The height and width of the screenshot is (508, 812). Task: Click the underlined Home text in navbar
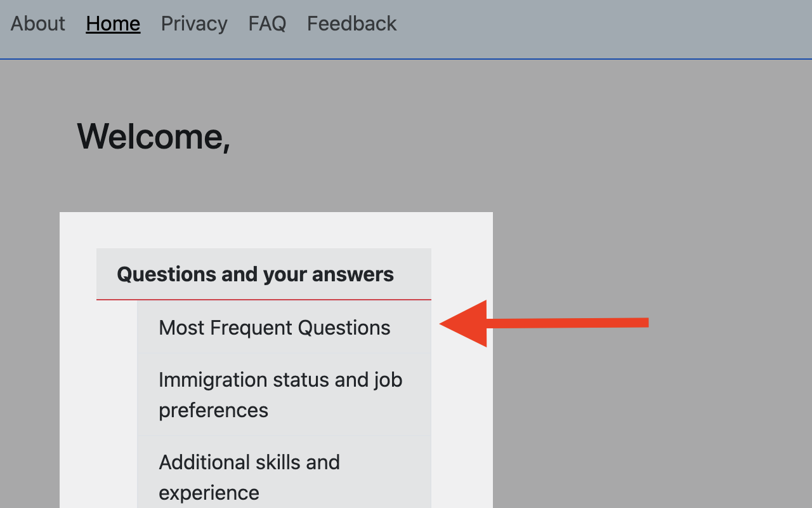coord(113,23)
